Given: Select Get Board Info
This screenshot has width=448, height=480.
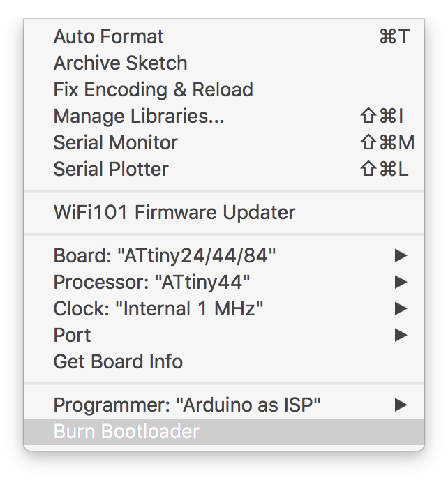Looking at the screenshot, I should pyautogui.click(x=224, y=361).
